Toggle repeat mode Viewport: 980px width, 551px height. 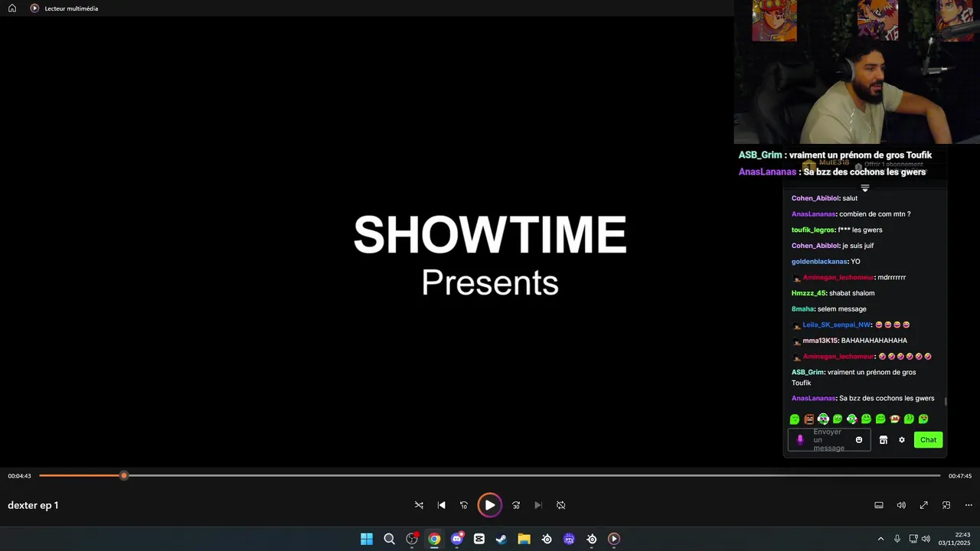(560, 505)
